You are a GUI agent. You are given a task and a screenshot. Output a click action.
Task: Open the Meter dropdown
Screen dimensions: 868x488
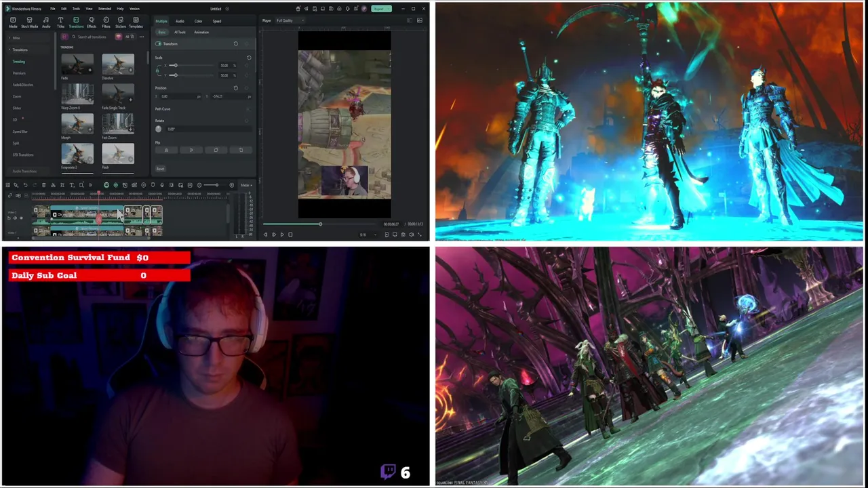point(247,185)
